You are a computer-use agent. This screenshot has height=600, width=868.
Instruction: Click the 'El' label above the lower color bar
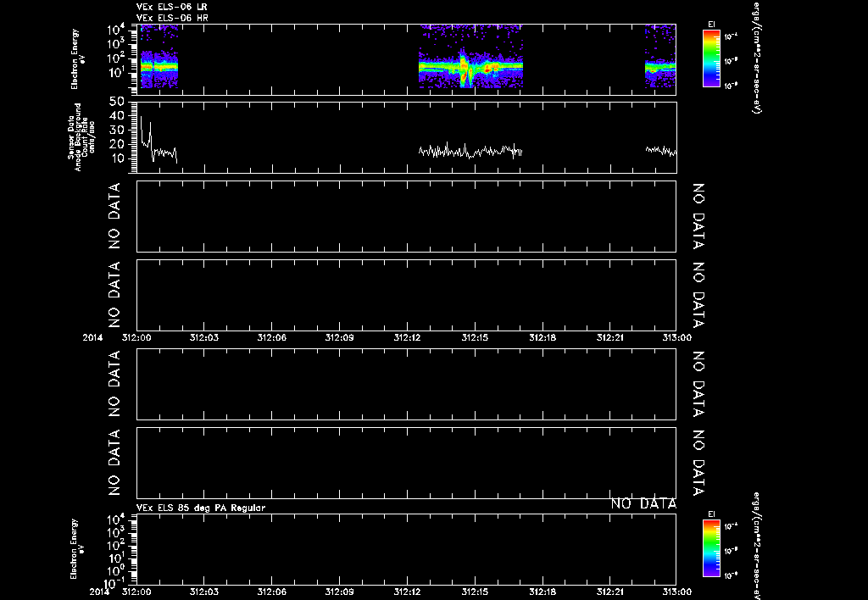tap(711, 514)
